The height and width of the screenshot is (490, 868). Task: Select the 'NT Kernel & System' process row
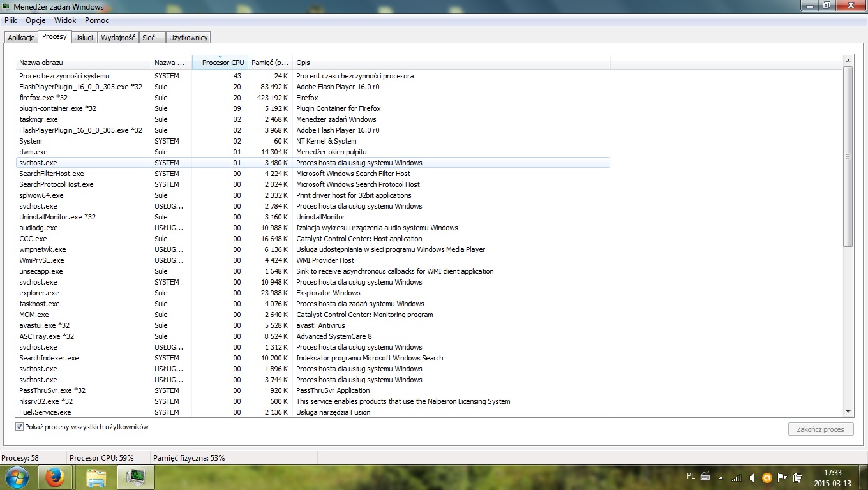(x=313, y=141)
